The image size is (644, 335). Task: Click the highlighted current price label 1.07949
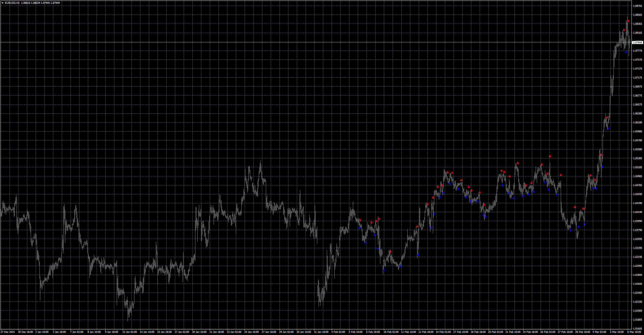click(x=637, y=43)
